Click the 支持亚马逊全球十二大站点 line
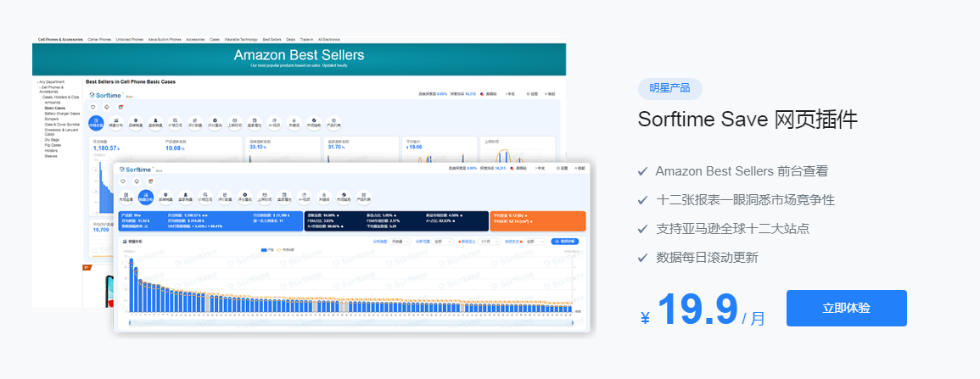This screenshot has width=980, height=379. point(732,229)
